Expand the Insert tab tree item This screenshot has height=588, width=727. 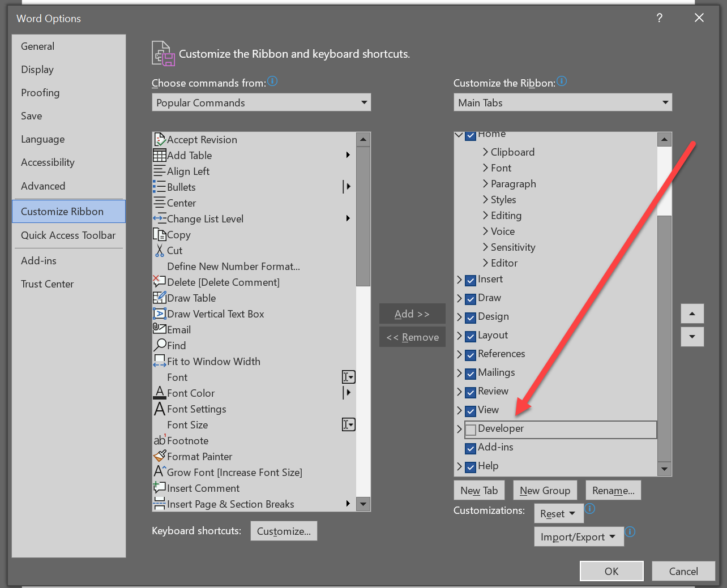click(459, 280)
